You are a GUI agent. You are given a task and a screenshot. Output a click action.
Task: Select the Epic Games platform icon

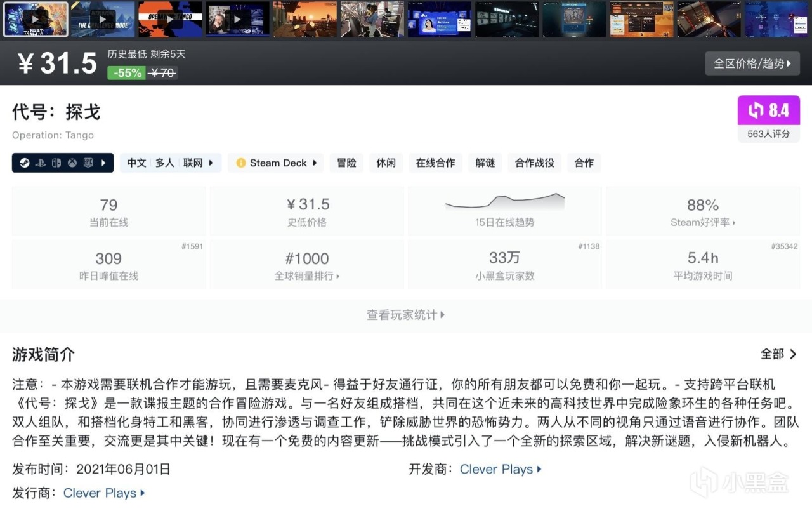click(88, 163)
